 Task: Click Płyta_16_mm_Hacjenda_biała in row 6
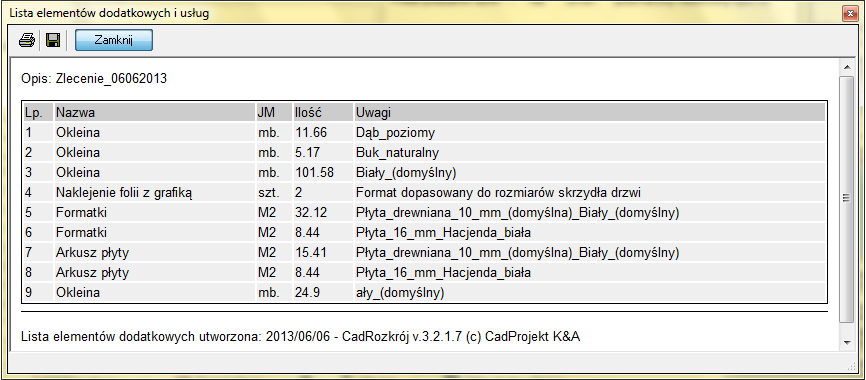443,233
